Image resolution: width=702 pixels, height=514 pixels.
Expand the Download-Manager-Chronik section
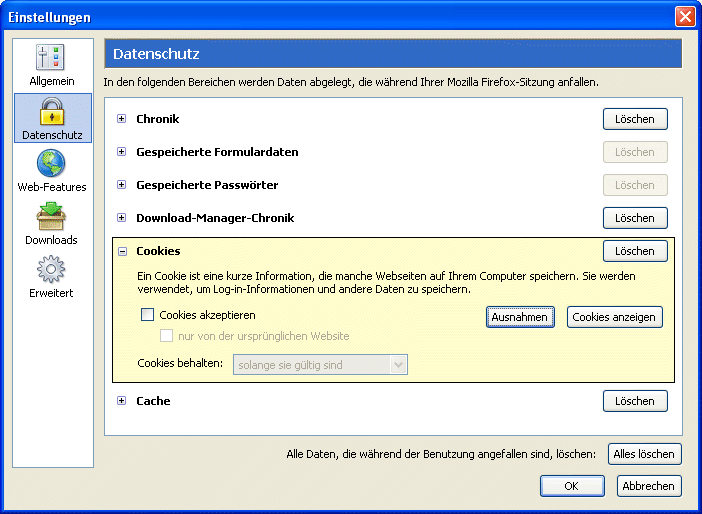[122, 218]
